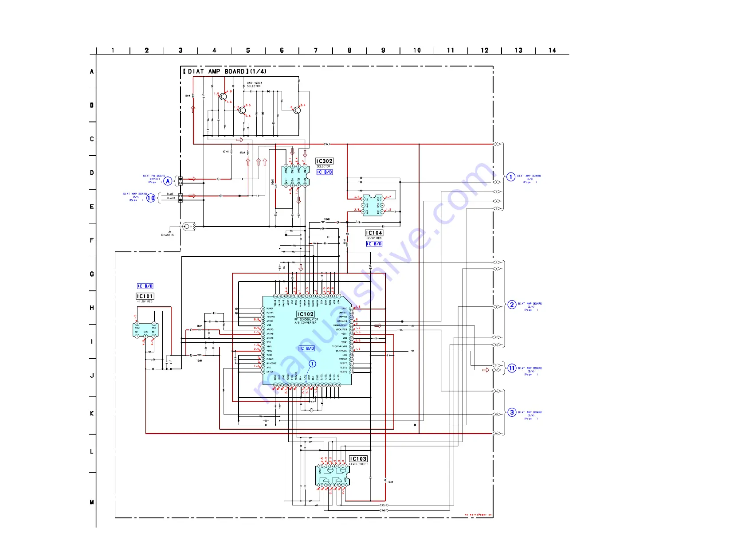Click the DIAT AMP BOARD (3/4) text beside circled 11
Image resolution: width=745 pixels, height=560 pixels.
[x=530, y=371]
